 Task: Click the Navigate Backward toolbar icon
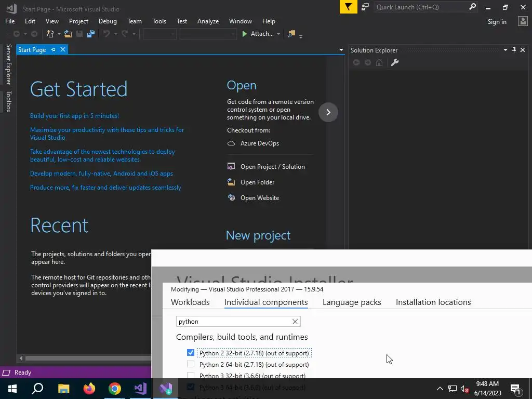(16, 34)
